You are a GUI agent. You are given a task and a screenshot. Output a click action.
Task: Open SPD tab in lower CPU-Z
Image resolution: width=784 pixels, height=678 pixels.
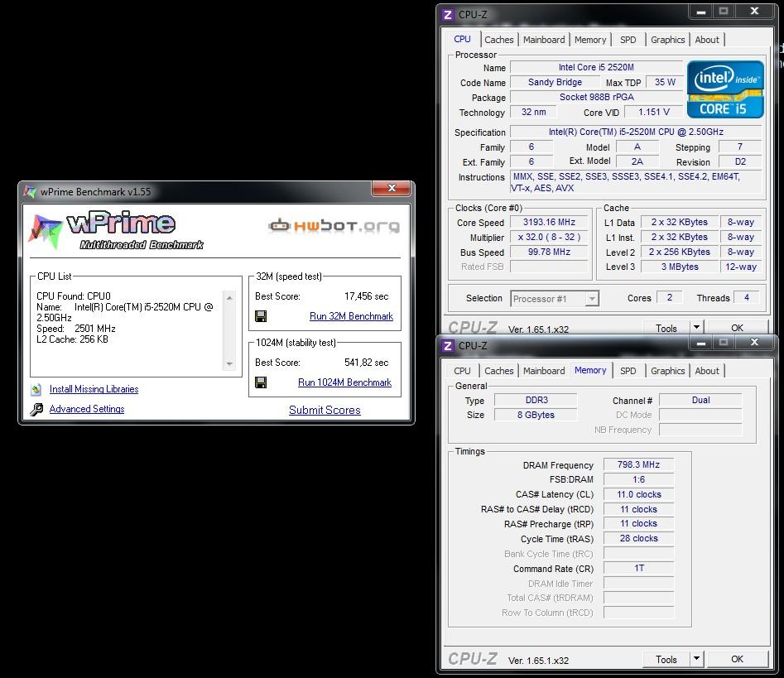(x=628, y=371)
